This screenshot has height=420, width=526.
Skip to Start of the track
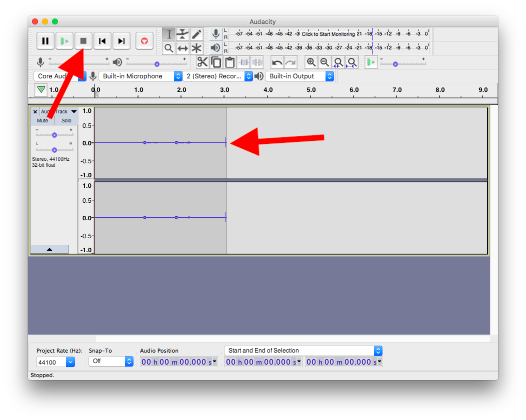point(102,41)
